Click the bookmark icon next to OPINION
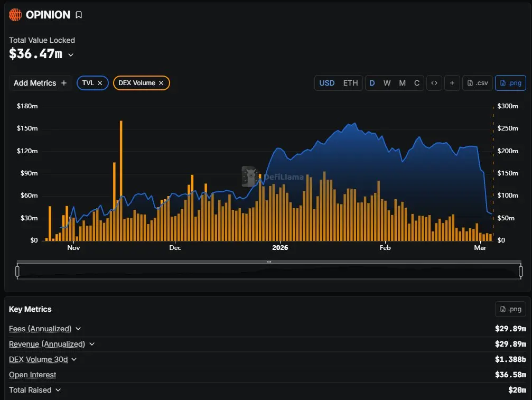This screenshot has width=532, height=400. click(x=79, y=15)
